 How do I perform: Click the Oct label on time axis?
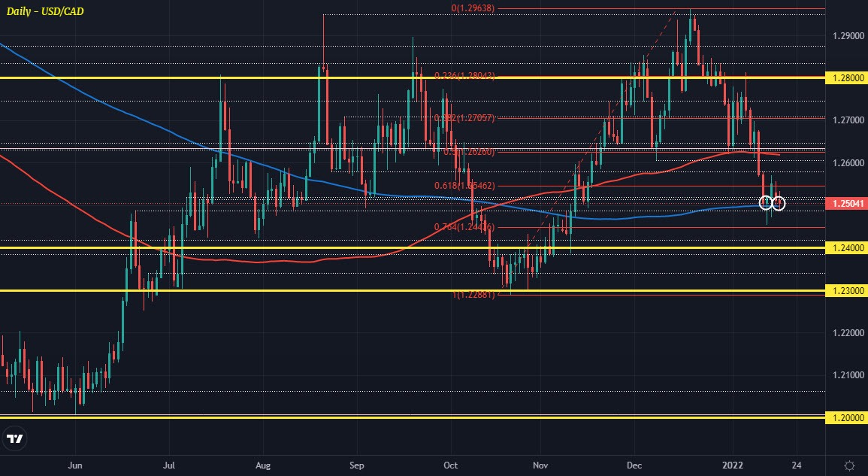(x=451, y=465)
